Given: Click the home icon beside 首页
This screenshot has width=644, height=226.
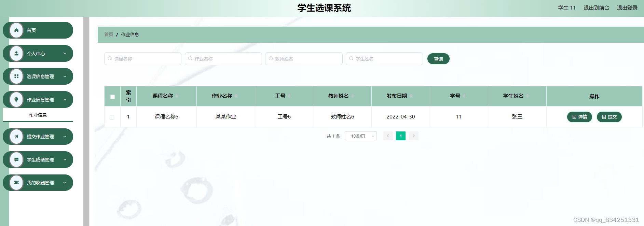Looking at the screenshot, I should [x=16, y=30].
